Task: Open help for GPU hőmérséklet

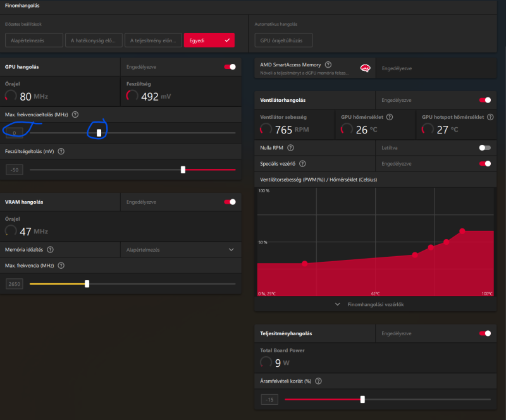Action: click(x=390, y=117)
